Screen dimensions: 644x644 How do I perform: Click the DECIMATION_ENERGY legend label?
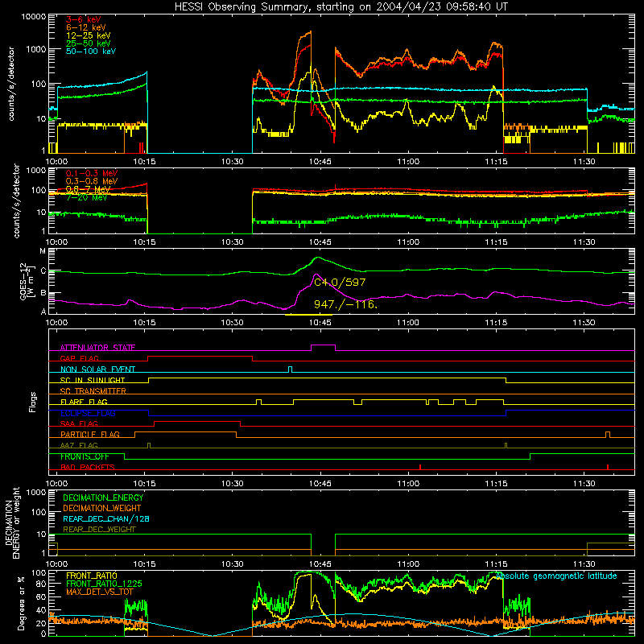103,497
